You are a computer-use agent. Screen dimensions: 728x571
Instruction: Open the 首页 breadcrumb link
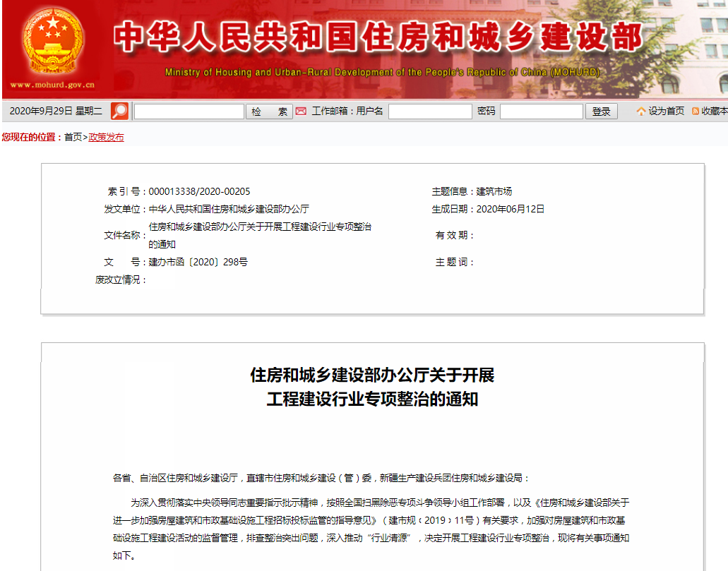[x=73, y=138]
